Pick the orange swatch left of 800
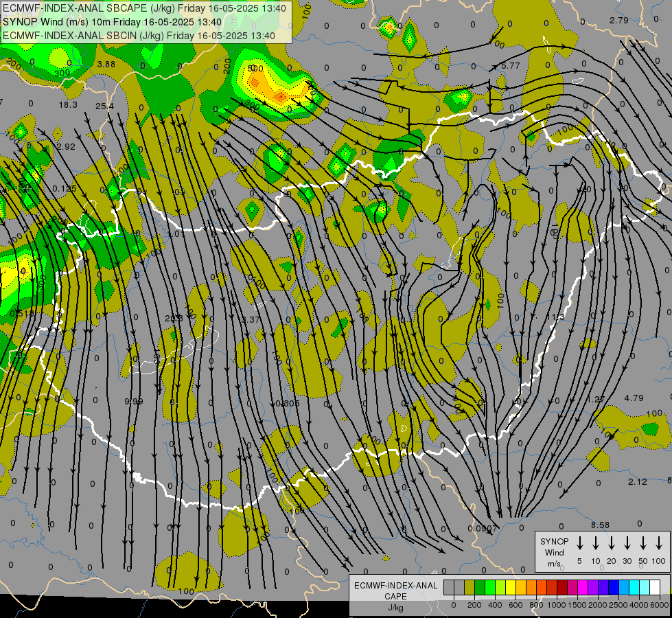The width and height of the screenshot is (672, 618). (x=531, y=588)
